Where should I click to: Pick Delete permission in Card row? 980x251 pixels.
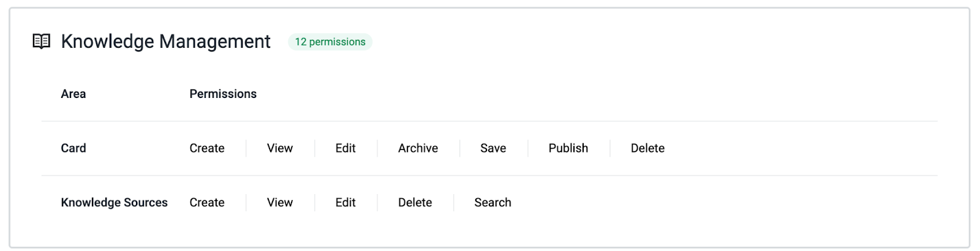pos(648,148)
